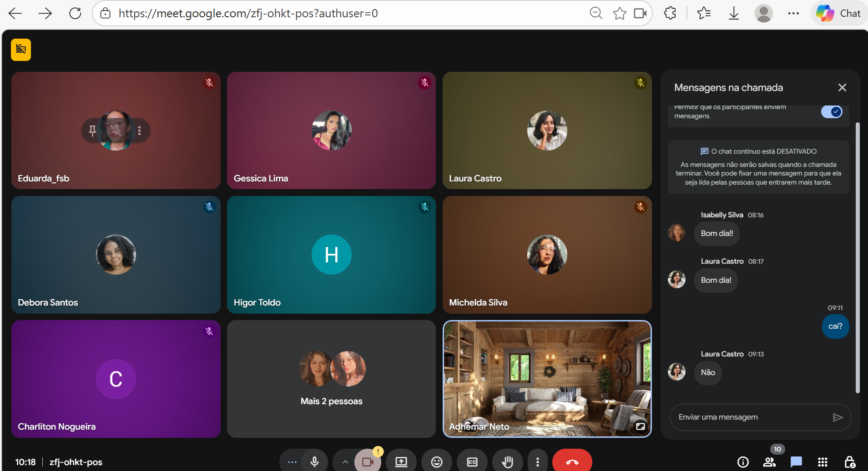
Task: Zoom out using the magnifier icon
Action: (x=596, y=13)
